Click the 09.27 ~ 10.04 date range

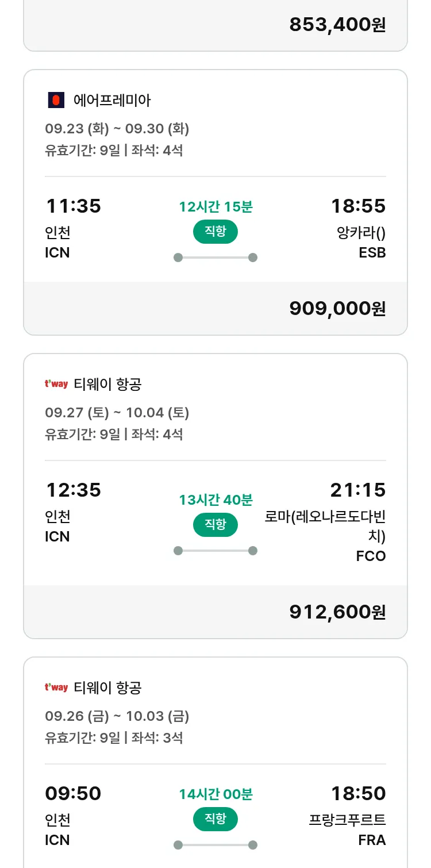pyautogui.click(x=117, y=413)
